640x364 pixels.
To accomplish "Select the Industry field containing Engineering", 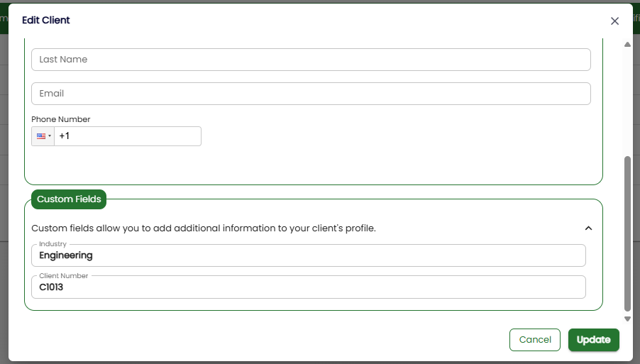I will point(309,256).
